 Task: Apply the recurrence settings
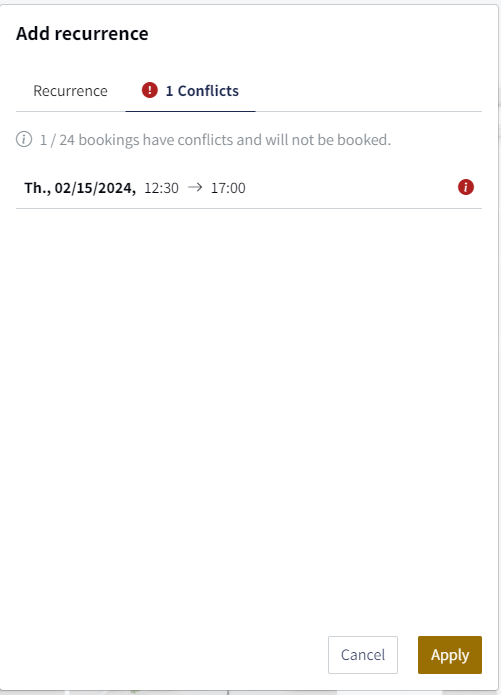click(x=450, y=655)
